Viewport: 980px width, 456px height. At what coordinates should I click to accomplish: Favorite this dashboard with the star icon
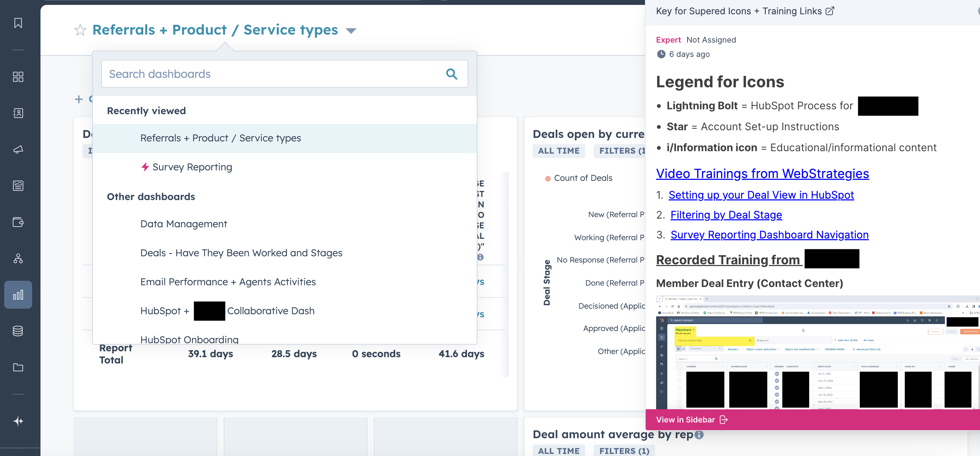point(80,30)
